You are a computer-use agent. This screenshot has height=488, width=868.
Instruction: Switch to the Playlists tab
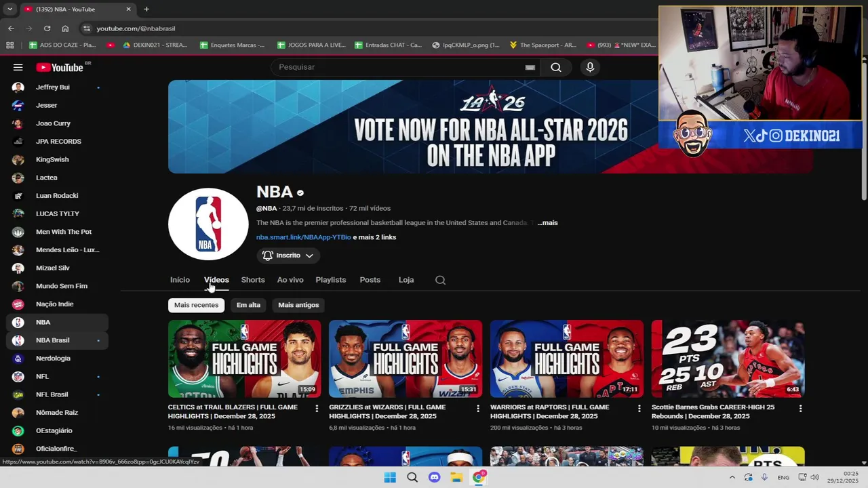point(331,280)
